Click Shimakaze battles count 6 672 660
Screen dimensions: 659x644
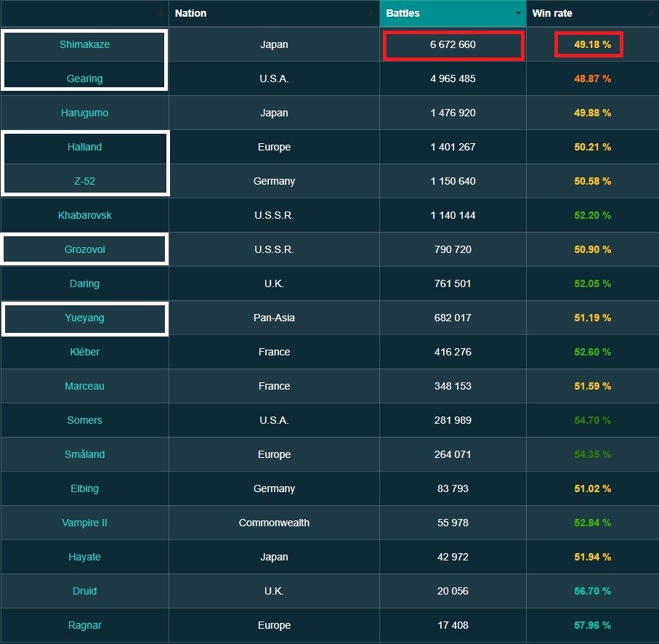(x=453, y=44)
